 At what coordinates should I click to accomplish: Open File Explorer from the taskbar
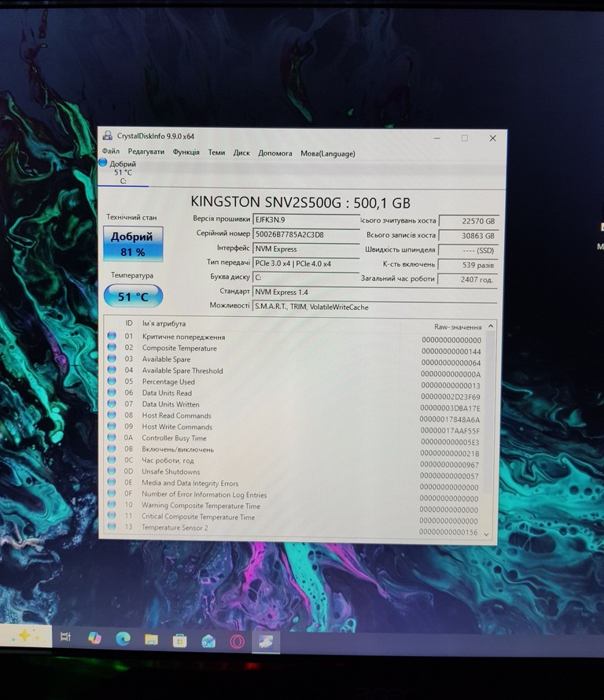pos(151,639)
